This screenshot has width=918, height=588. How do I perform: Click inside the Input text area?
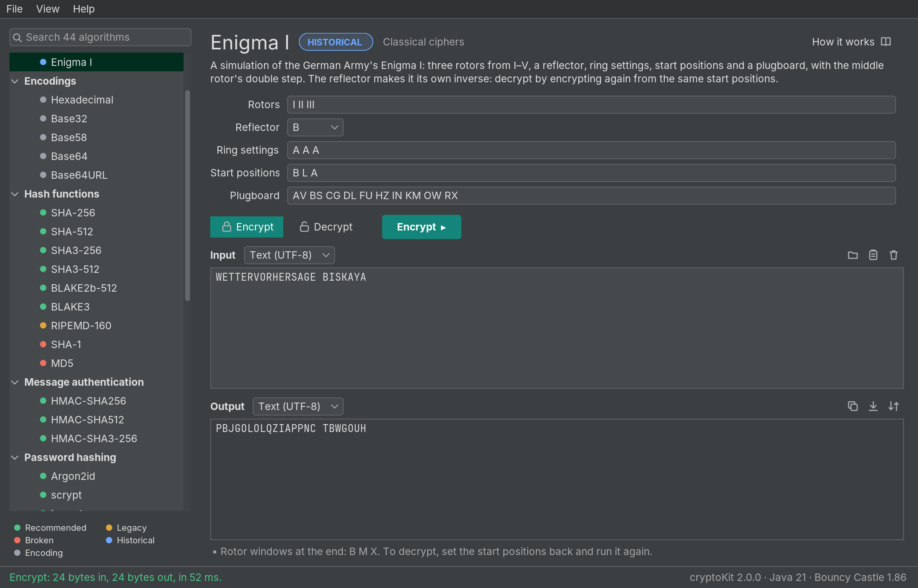pyautogui.click(x=557, y=328)
